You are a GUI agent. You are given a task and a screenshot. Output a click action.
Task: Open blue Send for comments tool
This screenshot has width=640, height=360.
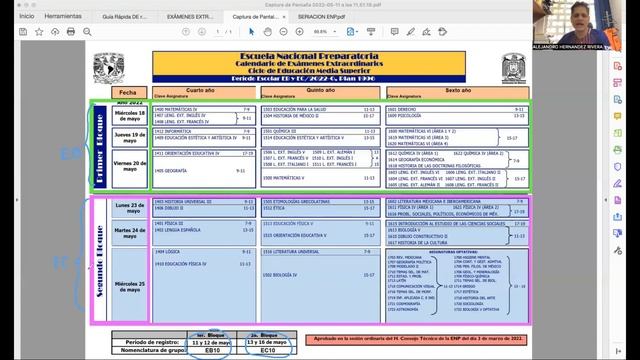(x=618, y=233)
